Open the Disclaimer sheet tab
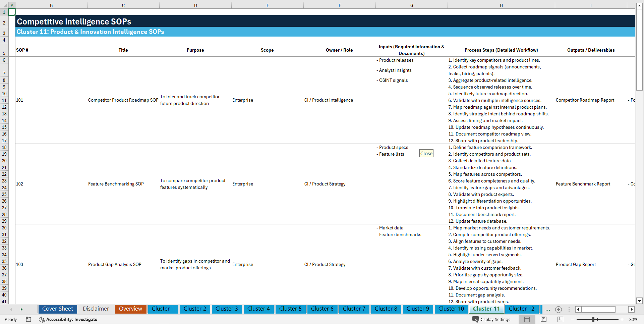This screenshot has width=644, height=324. point(96,309)
